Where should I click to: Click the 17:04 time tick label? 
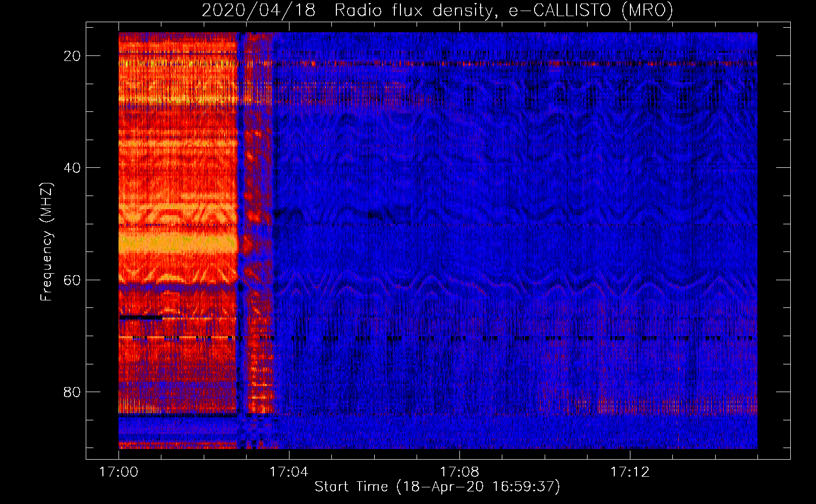(288, 472)
